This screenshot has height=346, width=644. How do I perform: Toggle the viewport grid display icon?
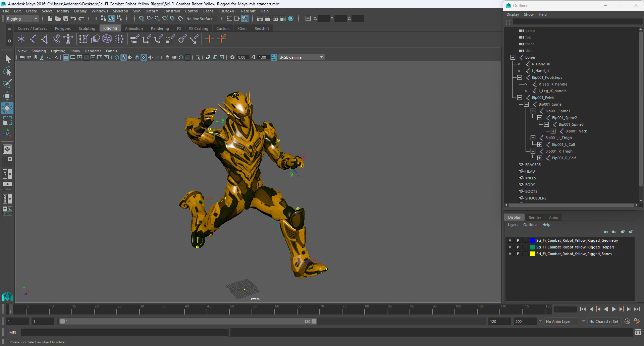tap(66, 57)
